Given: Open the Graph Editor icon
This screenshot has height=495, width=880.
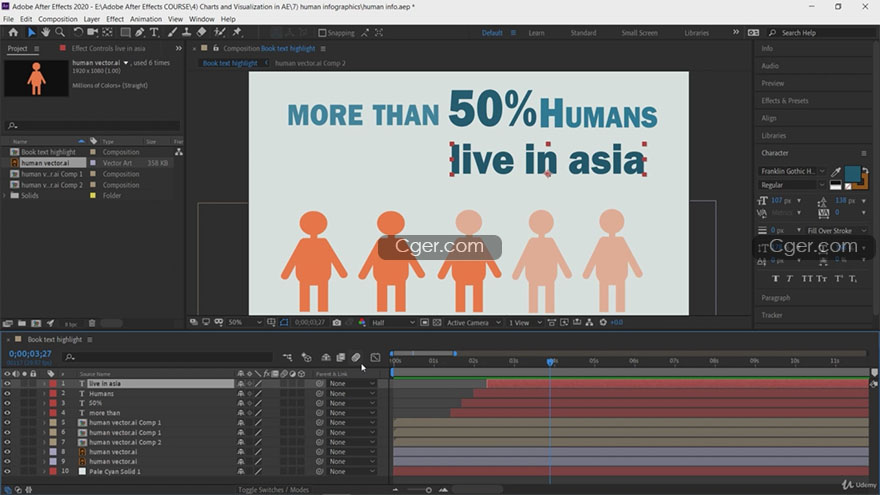Looking at the screenshot, I should pos(375,357).
